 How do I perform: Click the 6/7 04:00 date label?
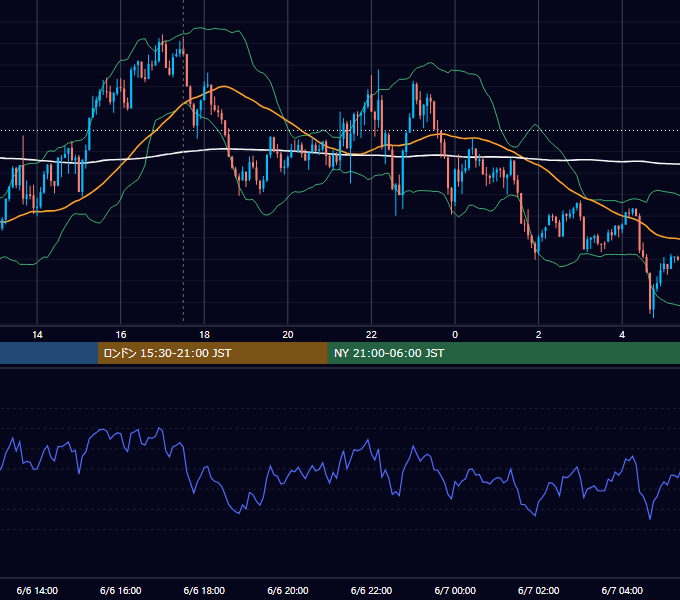(622, 590)
